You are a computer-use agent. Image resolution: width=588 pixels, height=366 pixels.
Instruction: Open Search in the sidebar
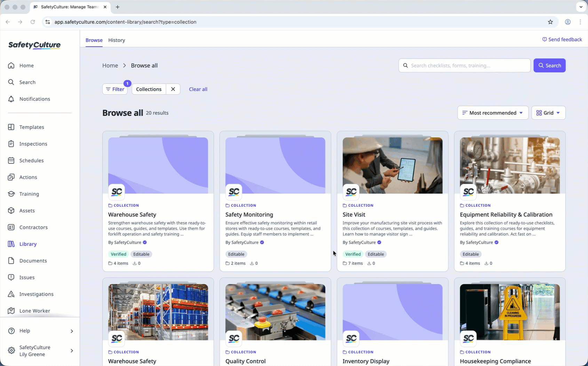27,82
